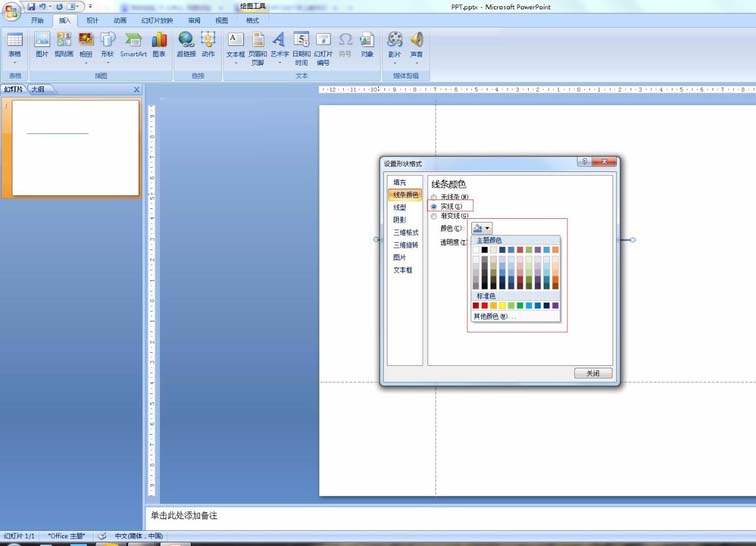Open the WordArt (艺术字) dropdown
This screenshot has height=546, width=756.
(280, 48)
